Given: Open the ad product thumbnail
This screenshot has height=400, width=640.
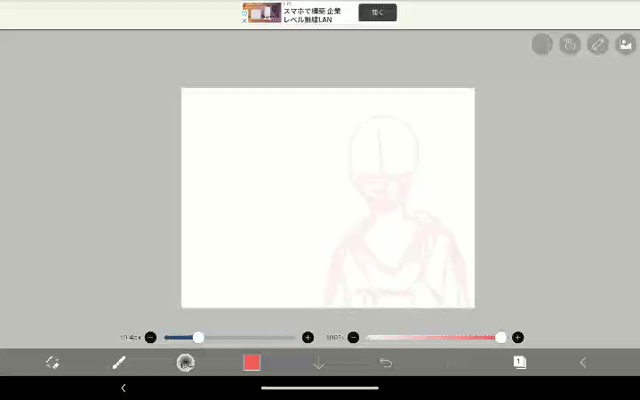Looking at the screenshot, I should click(x=264, y=13).
